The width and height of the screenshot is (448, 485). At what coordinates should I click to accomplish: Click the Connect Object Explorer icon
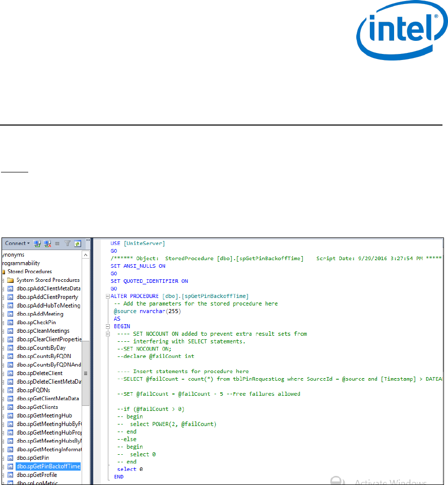[37, 244]
